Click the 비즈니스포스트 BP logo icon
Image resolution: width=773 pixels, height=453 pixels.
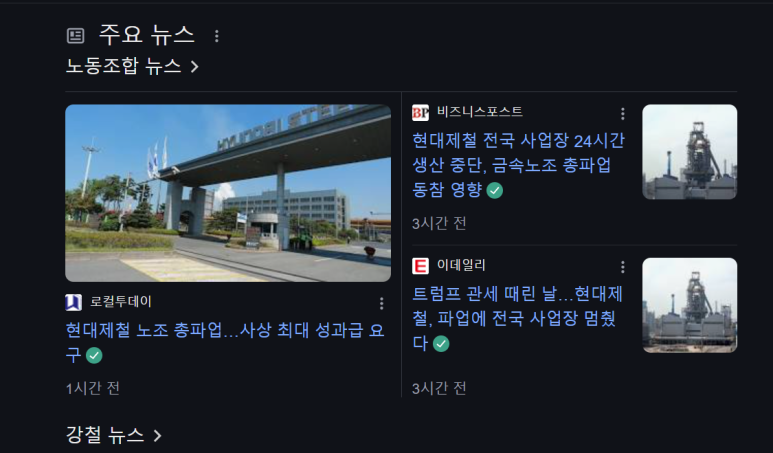tap(421, 113)
